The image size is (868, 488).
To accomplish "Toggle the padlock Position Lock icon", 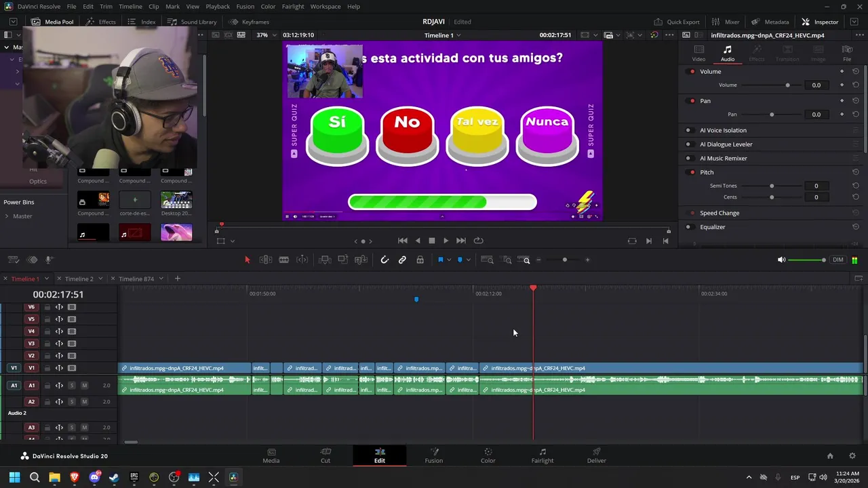I will [420, 260].
